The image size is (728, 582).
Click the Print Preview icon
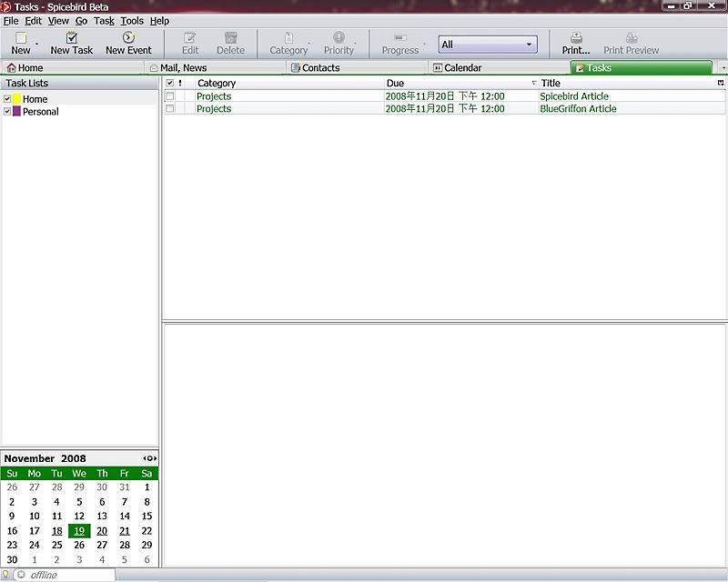pyautogui.click(x=632, y=37)
